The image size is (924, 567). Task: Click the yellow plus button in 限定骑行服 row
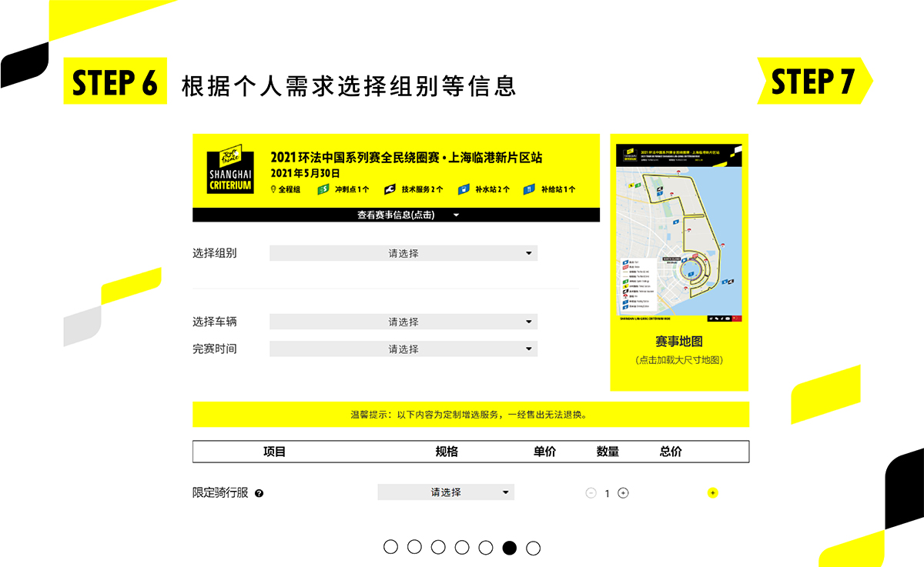(x=713, y=493)
